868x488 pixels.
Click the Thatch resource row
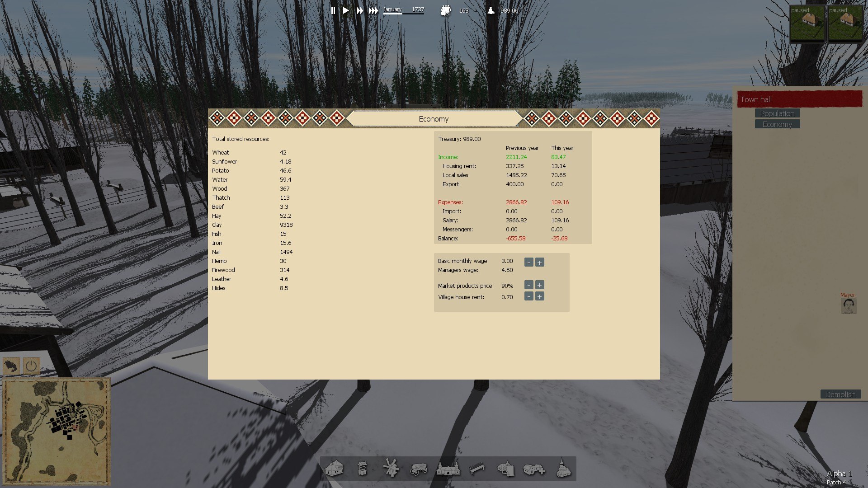point(252,198)
